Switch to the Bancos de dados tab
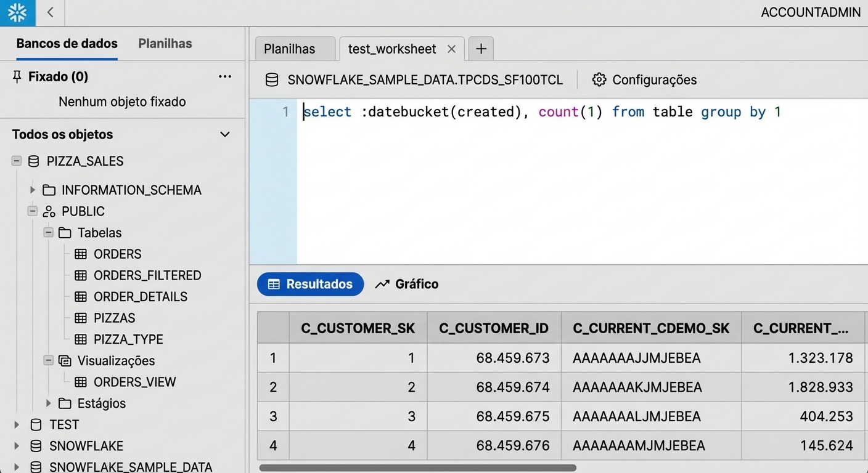This screenshot has height=473, width=868. pos(67,44)
